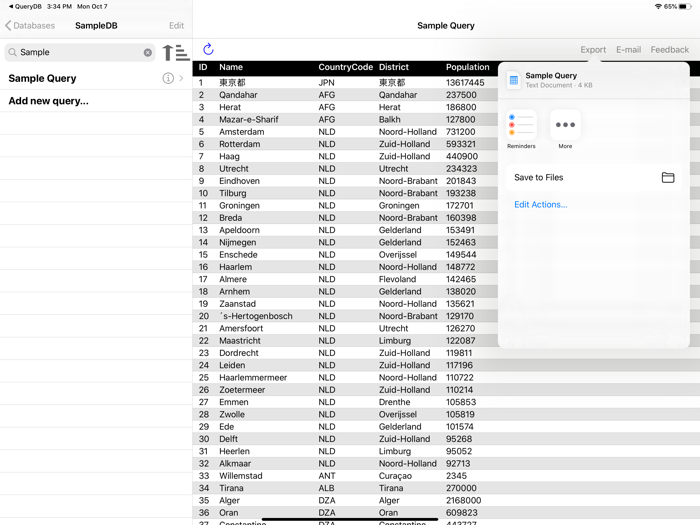Click the Tirana name cell
The image size is (700, 525).
pos(231,488)
